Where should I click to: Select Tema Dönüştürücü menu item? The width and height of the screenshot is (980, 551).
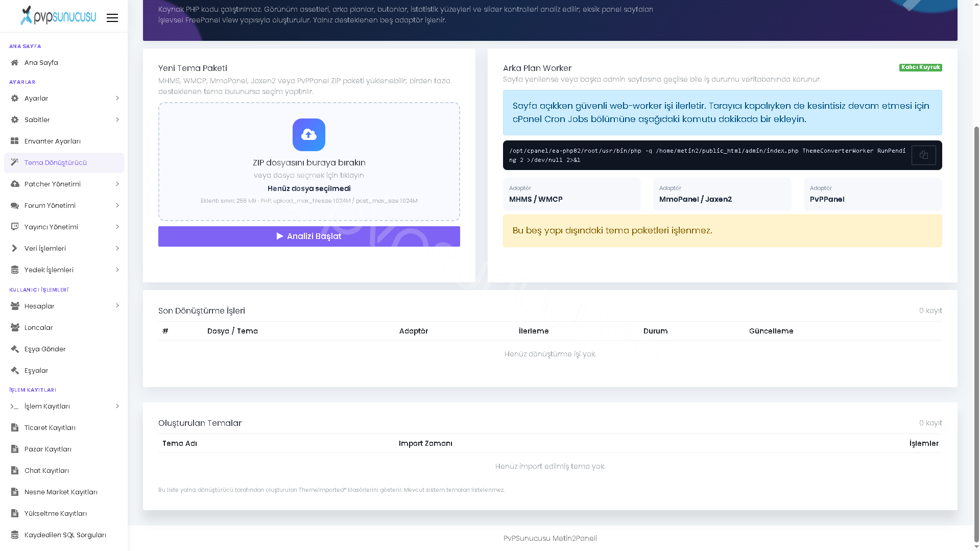tap(64, 163)
